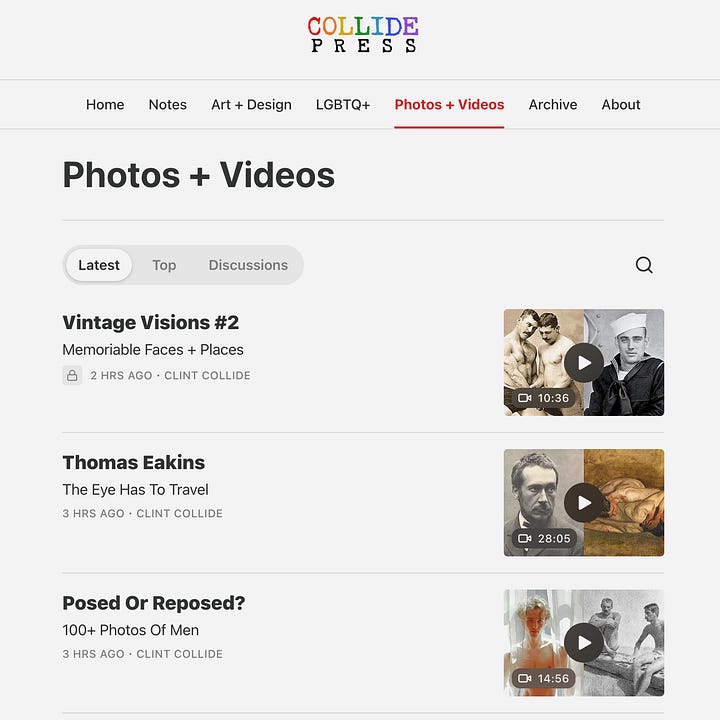Play the Vintage Visions #2 video
This screenshot has height=720, width=720.
pyautogui.click(x=584, y=363)
